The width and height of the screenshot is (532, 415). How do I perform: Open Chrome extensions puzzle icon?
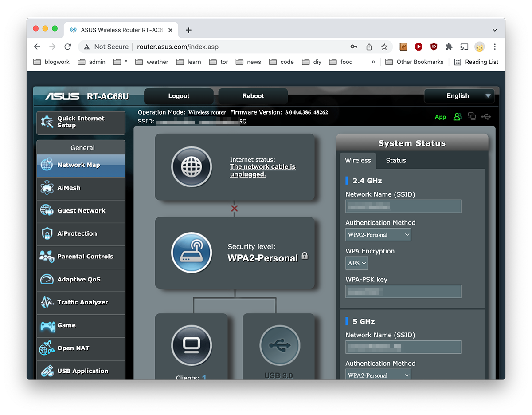click(449, 47)
